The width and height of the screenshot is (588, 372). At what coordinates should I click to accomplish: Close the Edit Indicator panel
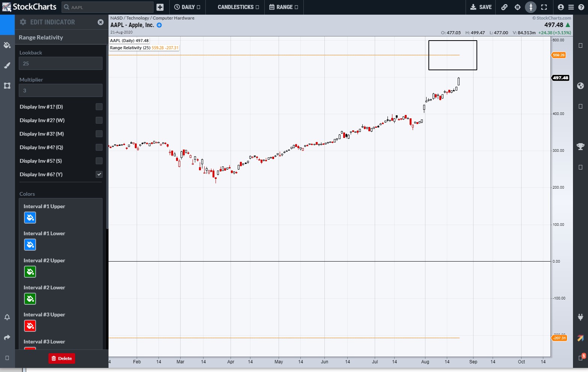[100, 22]
